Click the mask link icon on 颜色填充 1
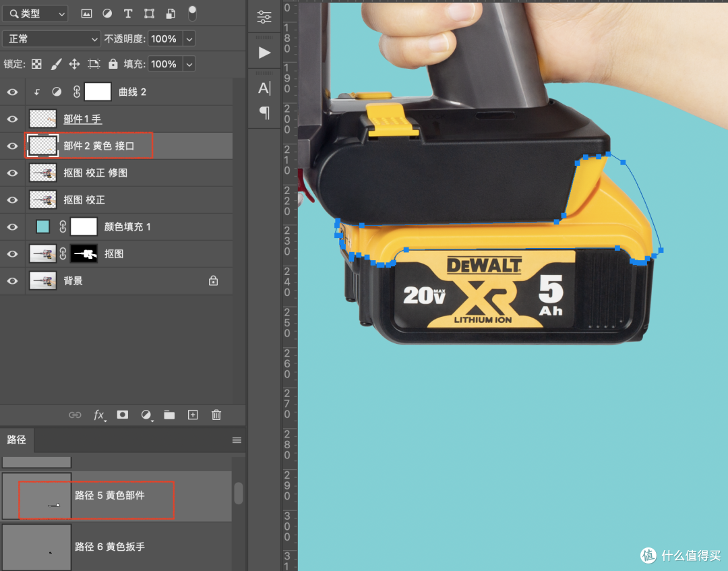This screenshot has width=728, height=571. click(x=63, y=227)
